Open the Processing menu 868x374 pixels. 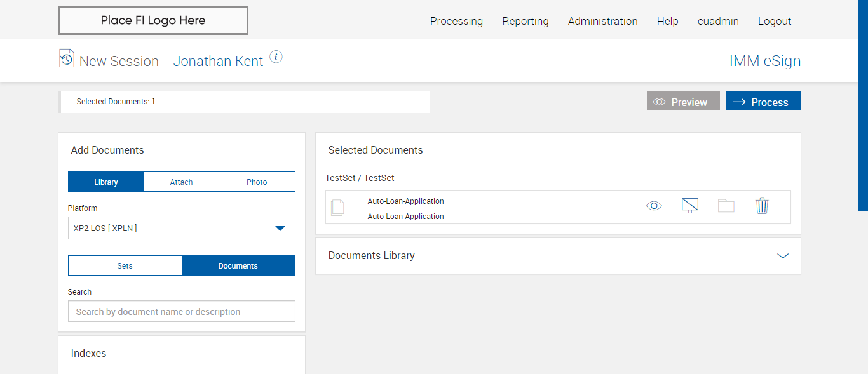(x=456, y=21)
